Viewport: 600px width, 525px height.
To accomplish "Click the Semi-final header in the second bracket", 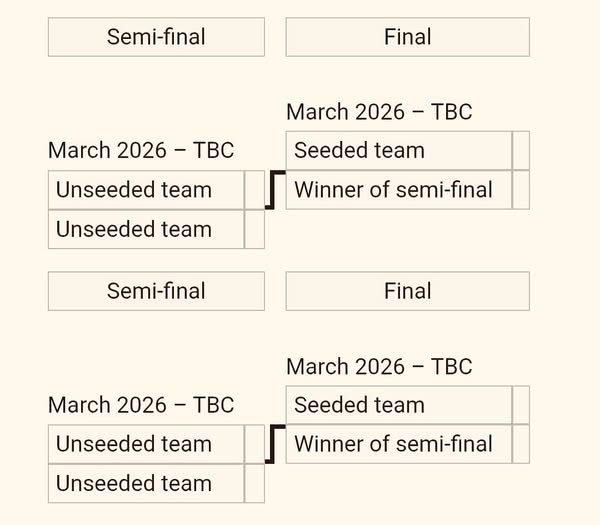I will [x=156, y=291].
